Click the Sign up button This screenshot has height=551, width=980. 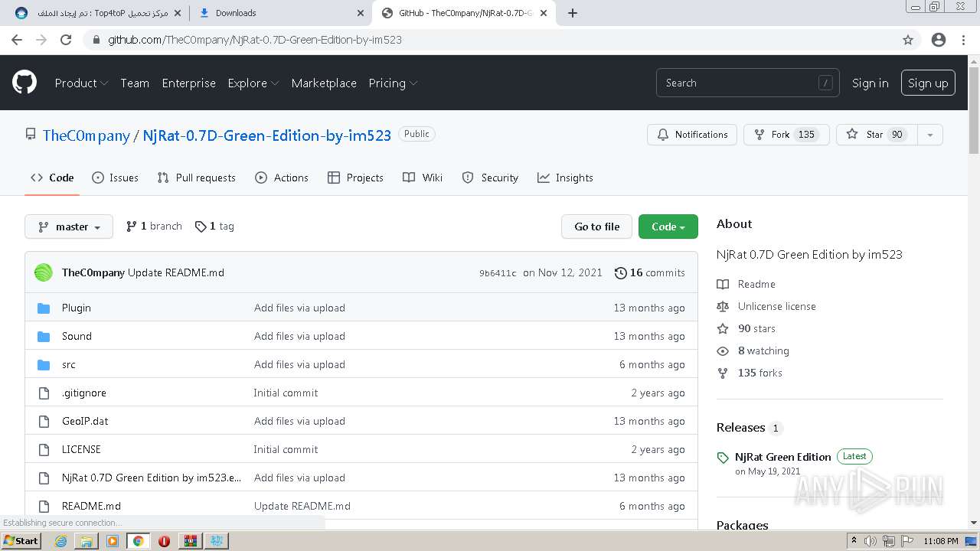(x=928, y=83)
